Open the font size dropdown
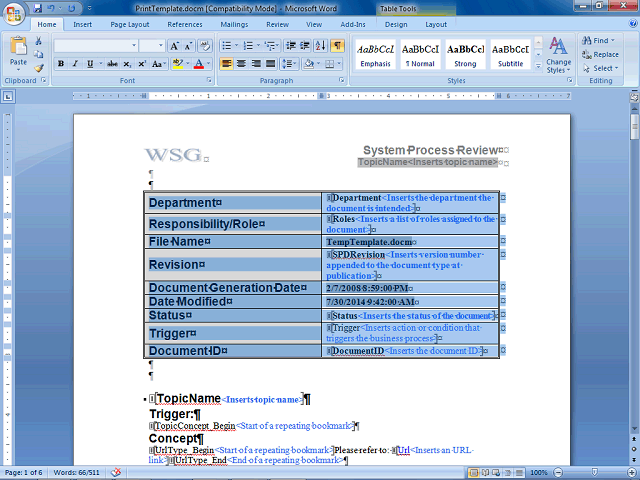This screenshot has width=640, height=480. coord(161,46)
